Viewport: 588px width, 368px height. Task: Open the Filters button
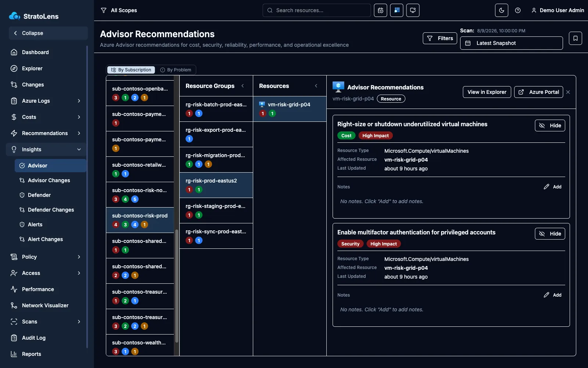pos(440,38)
